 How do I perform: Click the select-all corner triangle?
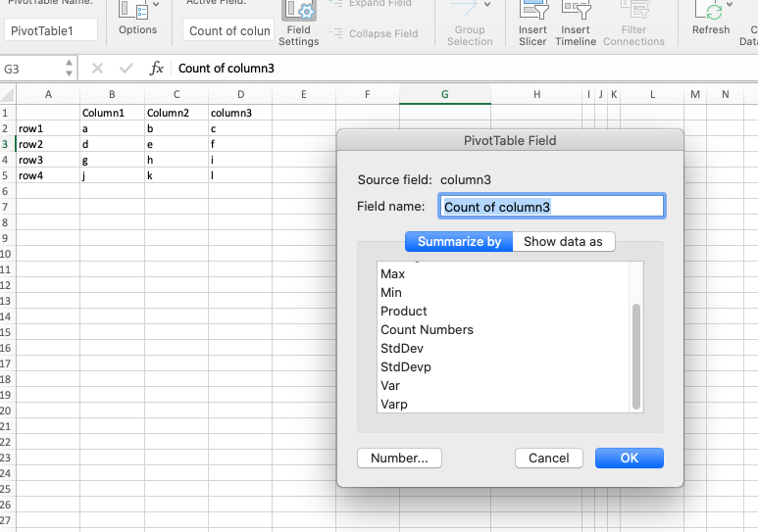[x=8, y=94]
